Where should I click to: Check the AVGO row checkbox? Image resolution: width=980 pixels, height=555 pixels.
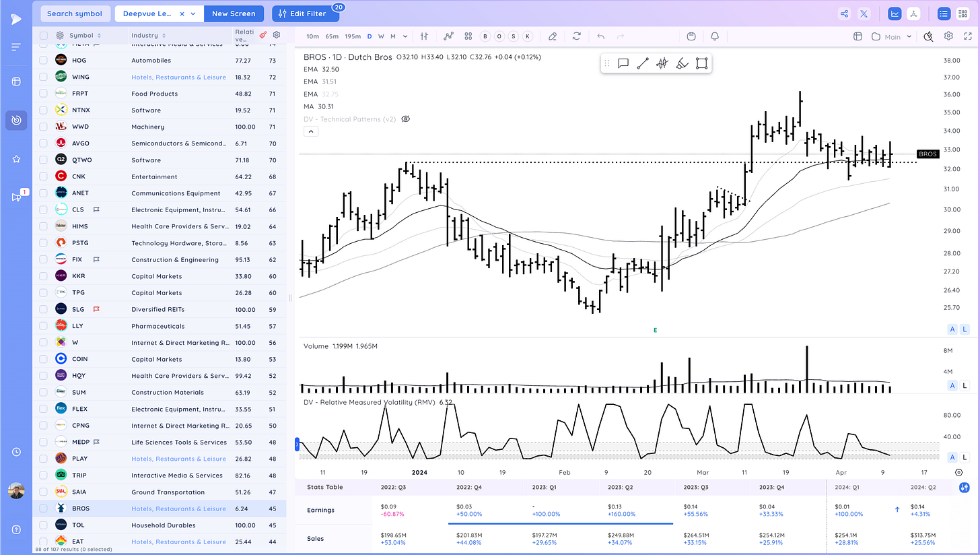[43, 143]
